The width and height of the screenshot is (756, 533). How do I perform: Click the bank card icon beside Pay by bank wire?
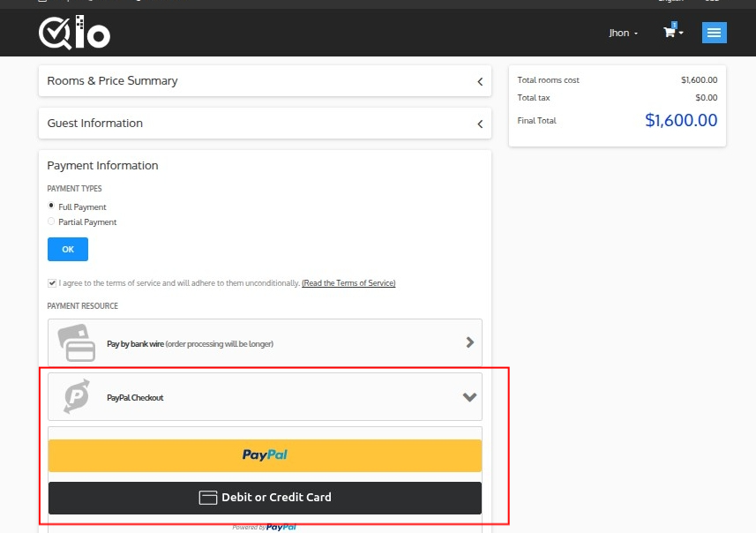click(x=75, y=342)
